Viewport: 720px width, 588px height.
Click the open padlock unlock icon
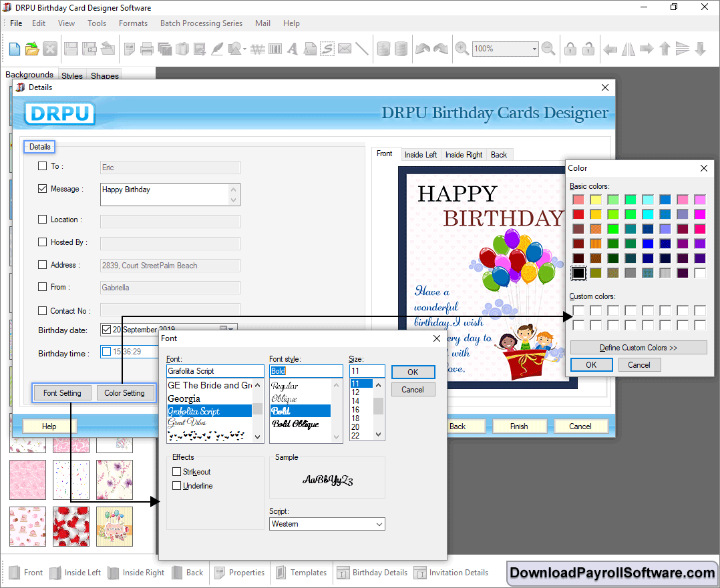(x=588, y=49)
